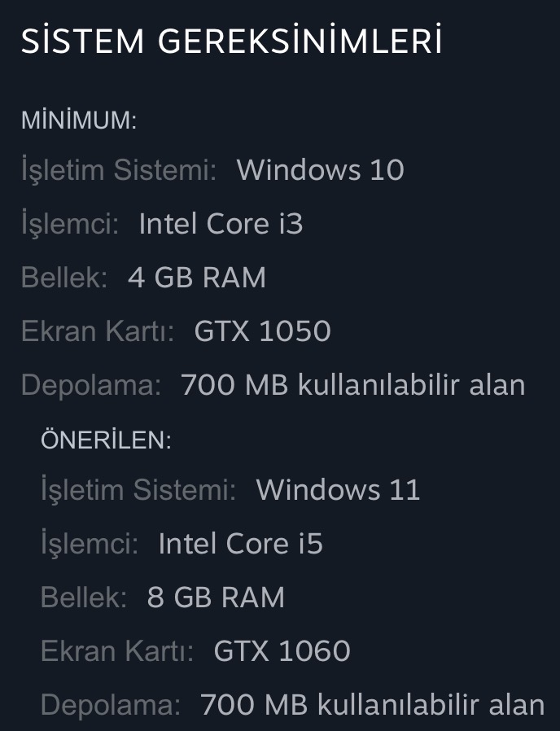Click the İşletim Sistemi label under MİNİMUM
Viewport: 560px width, 731px height.
click(x=119, y=170)
